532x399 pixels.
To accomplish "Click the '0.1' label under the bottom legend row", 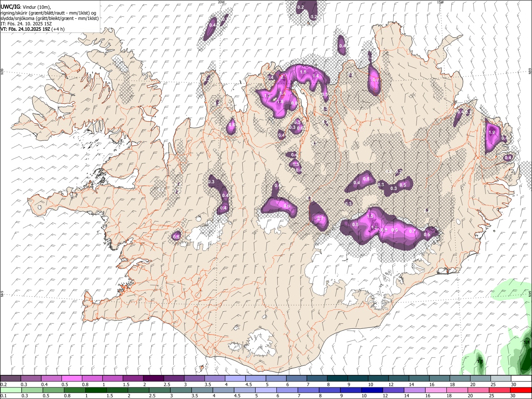I will tap(4, 396).
